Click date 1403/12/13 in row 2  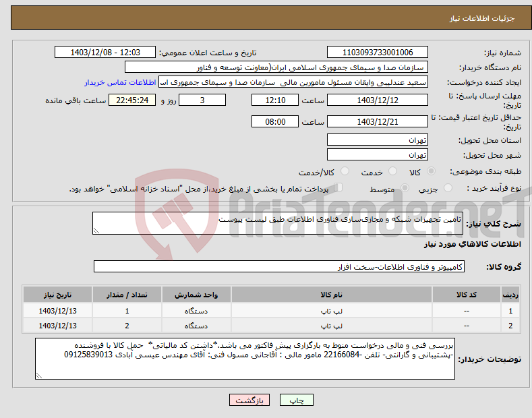(58, 326)
